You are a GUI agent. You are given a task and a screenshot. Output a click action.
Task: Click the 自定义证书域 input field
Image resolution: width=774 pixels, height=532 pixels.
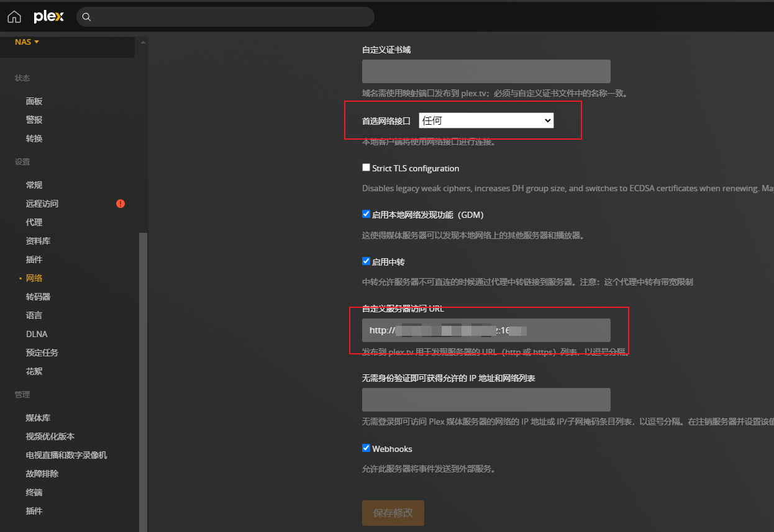click(x=486, y=71)
